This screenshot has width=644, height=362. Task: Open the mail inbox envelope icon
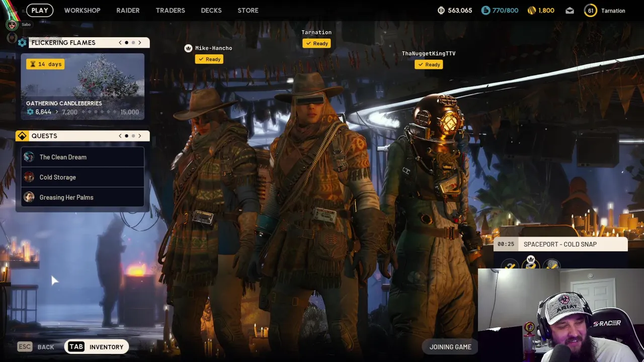pyautogui.click(x=570, y=11)
